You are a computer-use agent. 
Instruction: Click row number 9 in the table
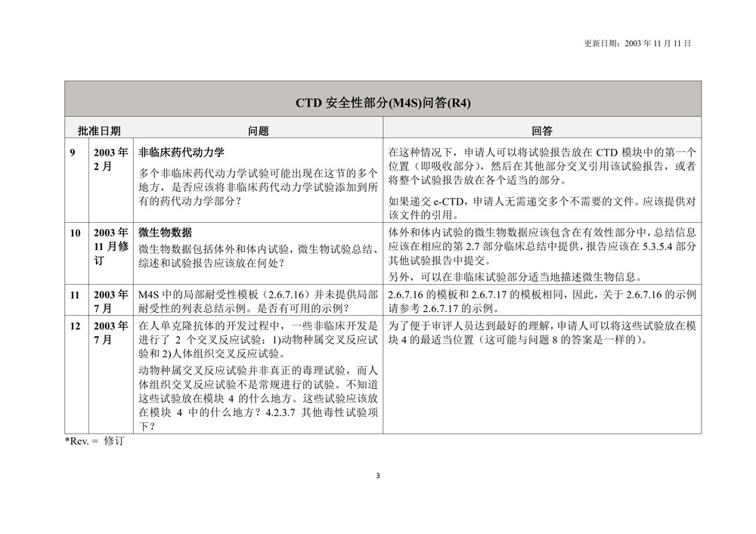(x=73, y=152)
